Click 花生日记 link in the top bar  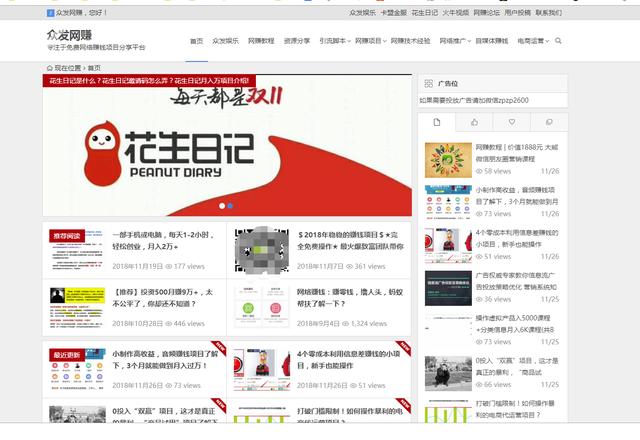(424, 13)
